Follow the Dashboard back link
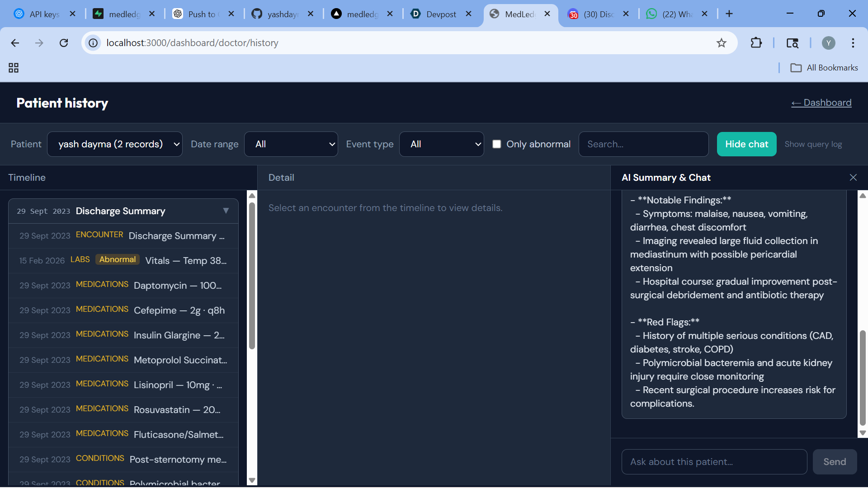This screenshot has height=488, width=868. point(821,103)
